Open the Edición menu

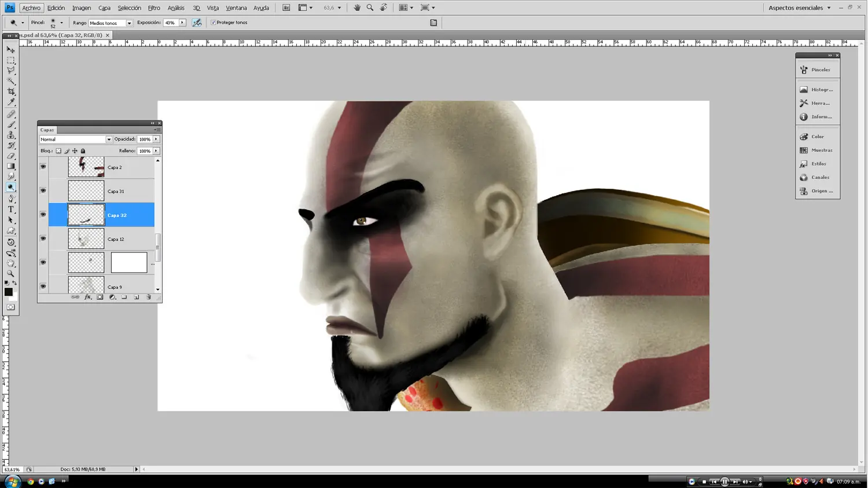(56, 8)
